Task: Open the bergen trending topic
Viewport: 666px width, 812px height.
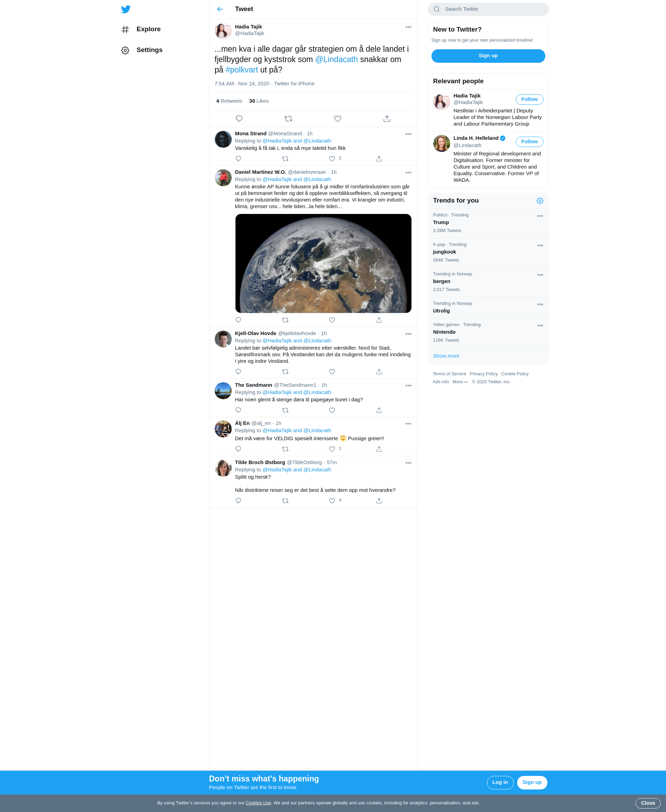Action: pyautogui.click(x=488, y=282)
